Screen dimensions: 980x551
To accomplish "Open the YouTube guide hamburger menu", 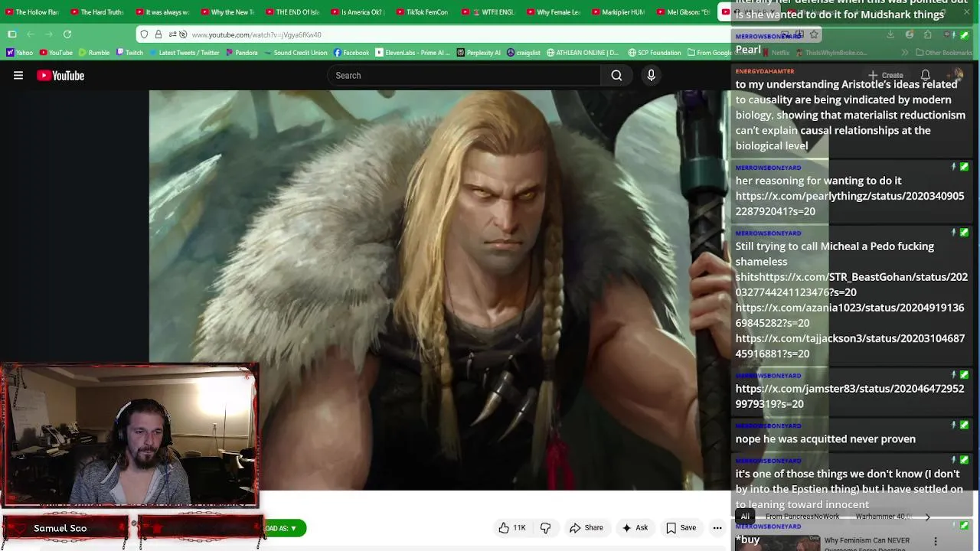I will [x=18, y=75].
